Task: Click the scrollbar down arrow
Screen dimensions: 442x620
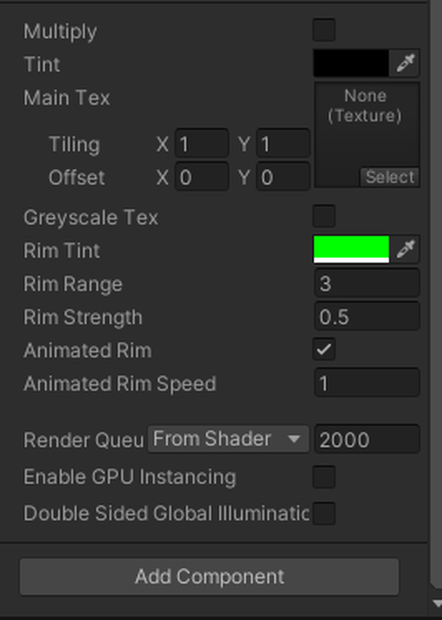Action: click(437, 603)
